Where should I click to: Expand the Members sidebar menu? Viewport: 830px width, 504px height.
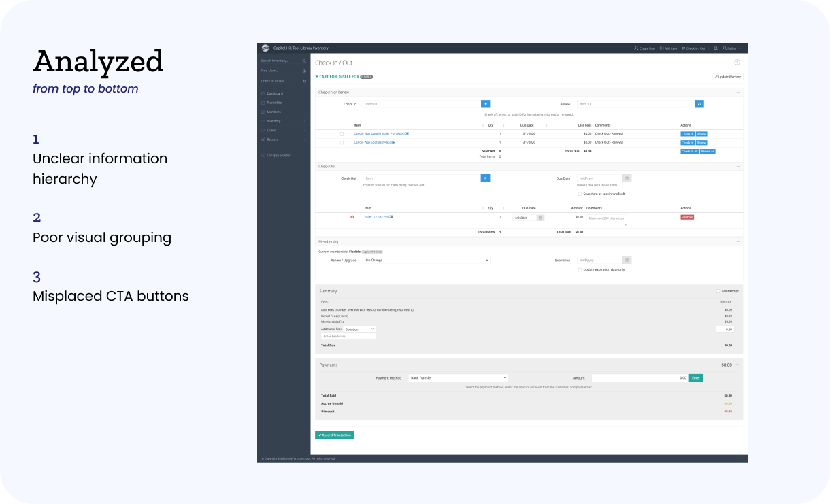(284, 112)
